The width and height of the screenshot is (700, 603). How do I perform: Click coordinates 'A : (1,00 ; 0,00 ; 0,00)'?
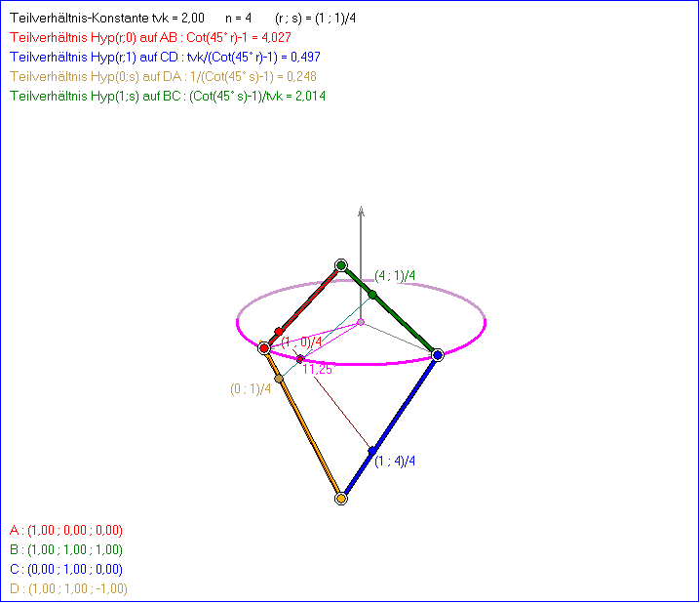(66, 530)
